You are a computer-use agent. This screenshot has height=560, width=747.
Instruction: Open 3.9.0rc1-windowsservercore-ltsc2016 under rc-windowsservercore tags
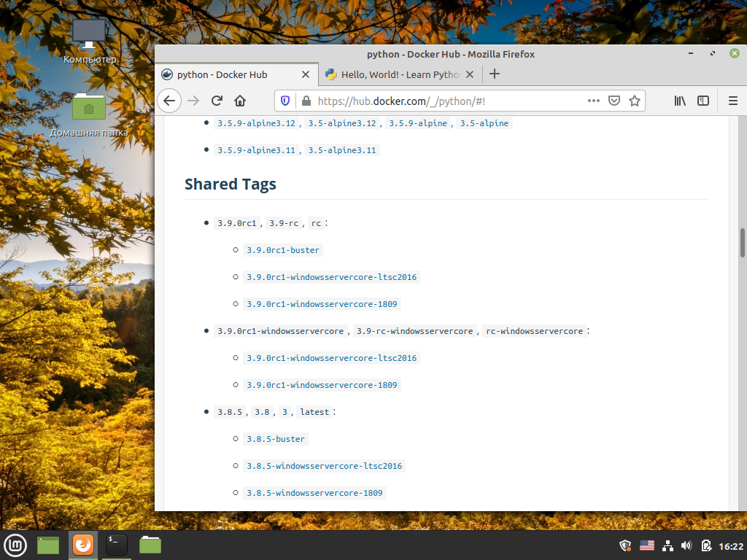[x=332, y=358]
